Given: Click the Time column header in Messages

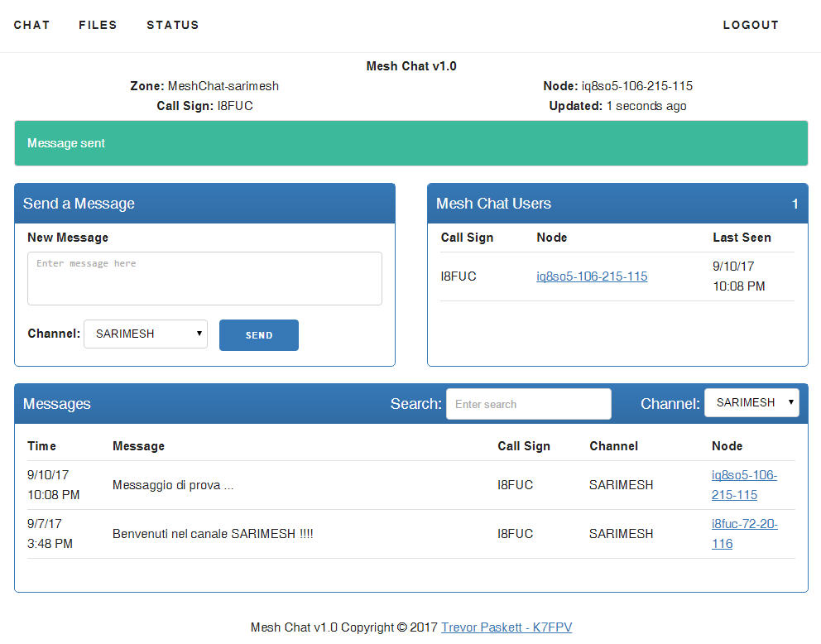Looking at the screenshot, I should click(x=41, y=446).
